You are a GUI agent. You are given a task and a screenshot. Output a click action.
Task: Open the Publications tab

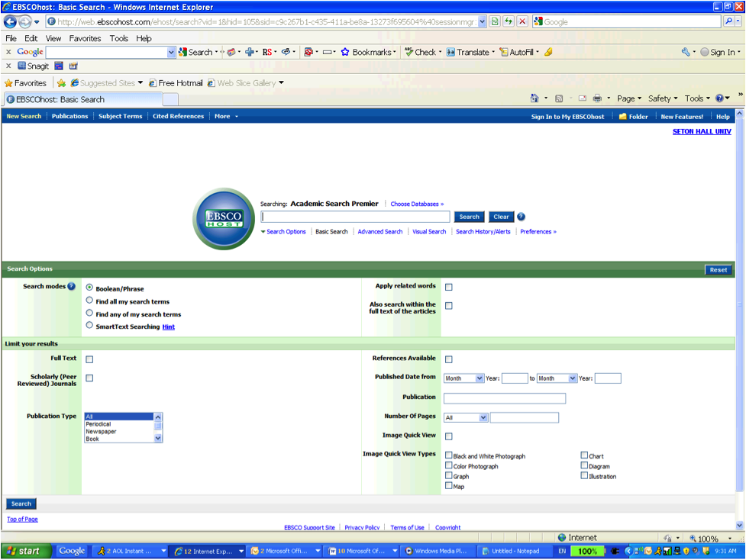click(70, 117)
